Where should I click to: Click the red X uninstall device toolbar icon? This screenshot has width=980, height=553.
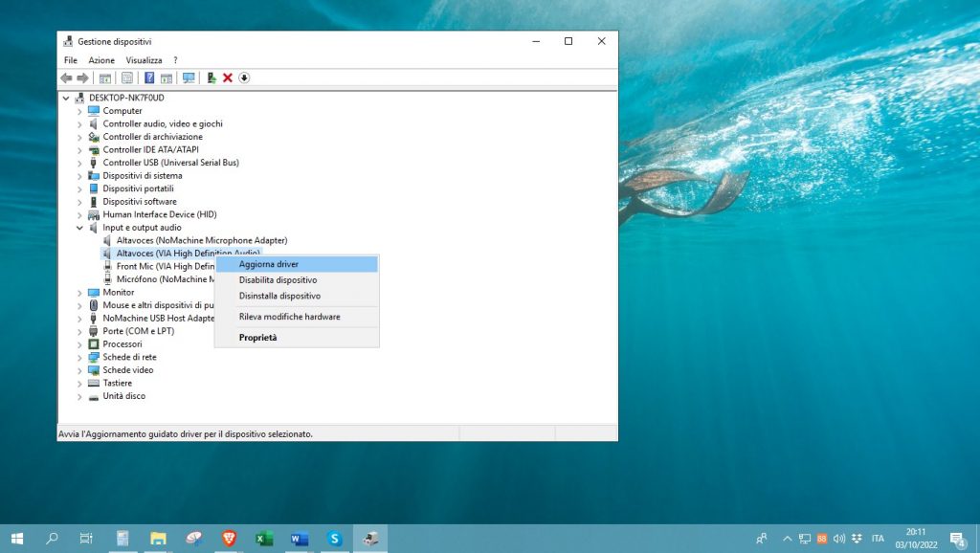[228, 77]
